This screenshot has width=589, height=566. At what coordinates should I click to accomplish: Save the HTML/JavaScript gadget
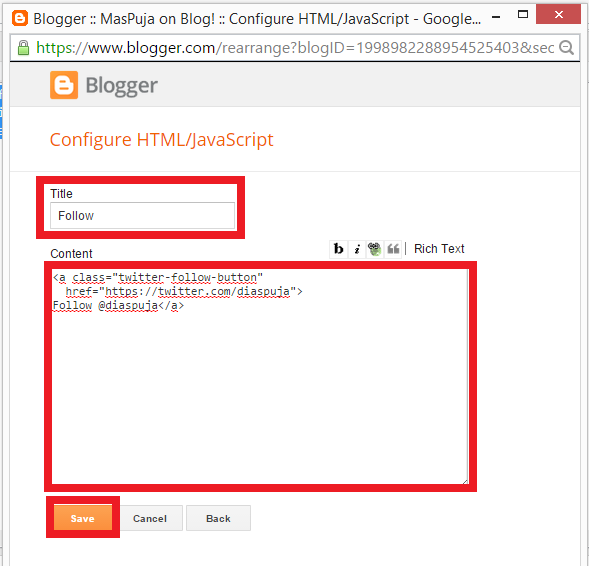coord(83,518)
